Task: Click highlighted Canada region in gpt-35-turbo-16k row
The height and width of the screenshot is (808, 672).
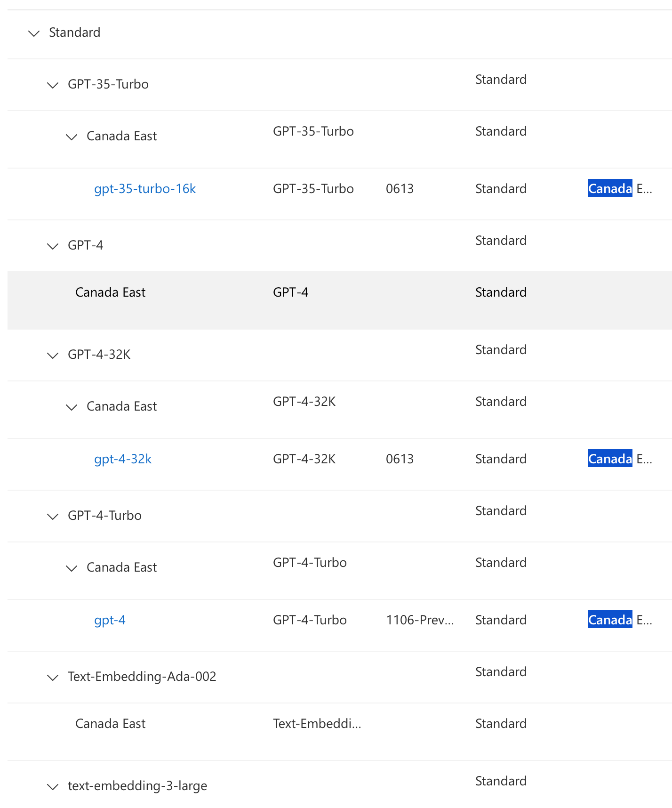Action: click(x=610, y=188)
